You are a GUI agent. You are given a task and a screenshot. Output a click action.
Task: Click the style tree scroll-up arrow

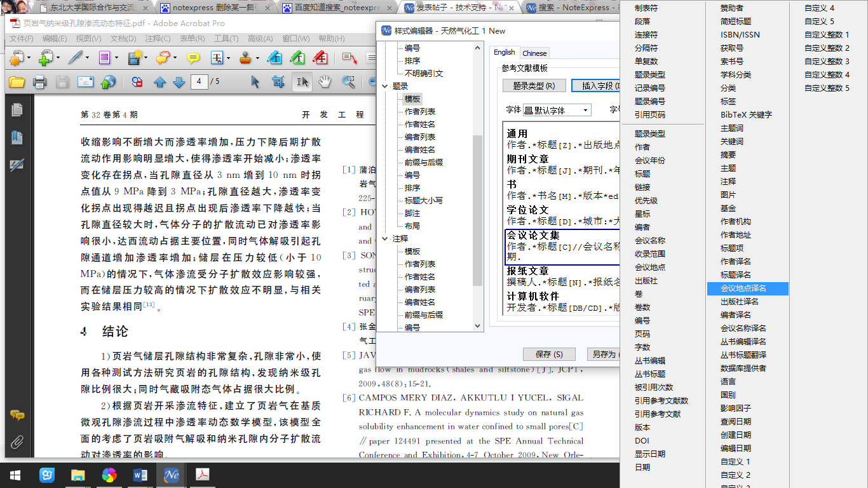click(x=478, y=48)
